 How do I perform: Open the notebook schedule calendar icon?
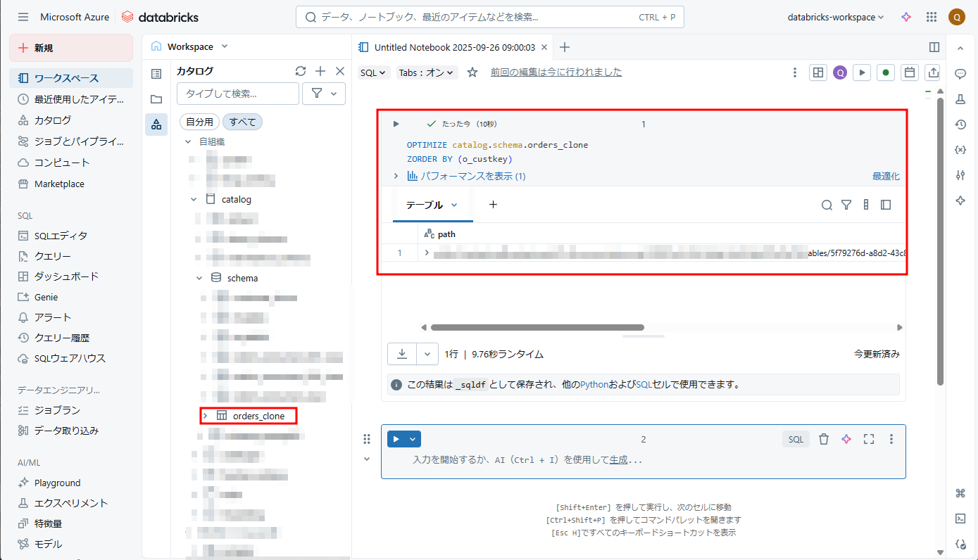pyautogui.click(x=910, y=72)
